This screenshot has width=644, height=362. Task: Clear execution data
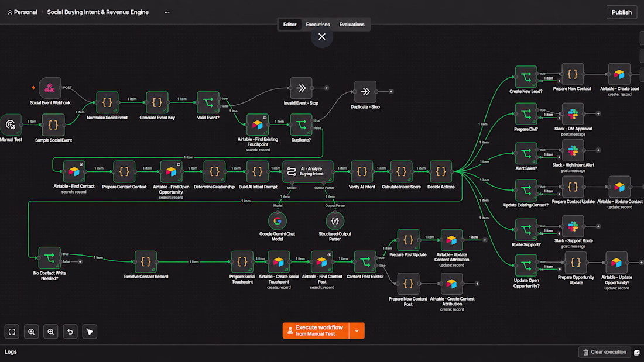click(605, 352)
